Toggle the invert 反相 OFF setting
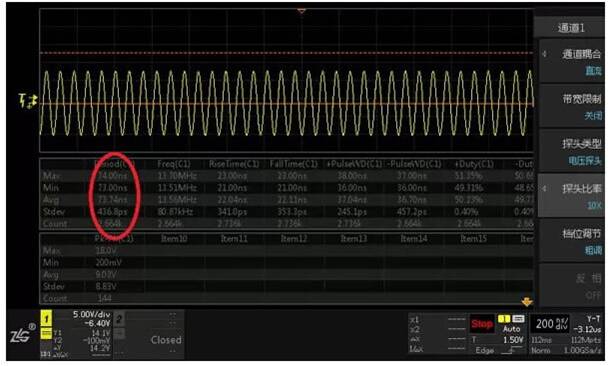This screenshot has width=611, height=366. pos(572,286)
